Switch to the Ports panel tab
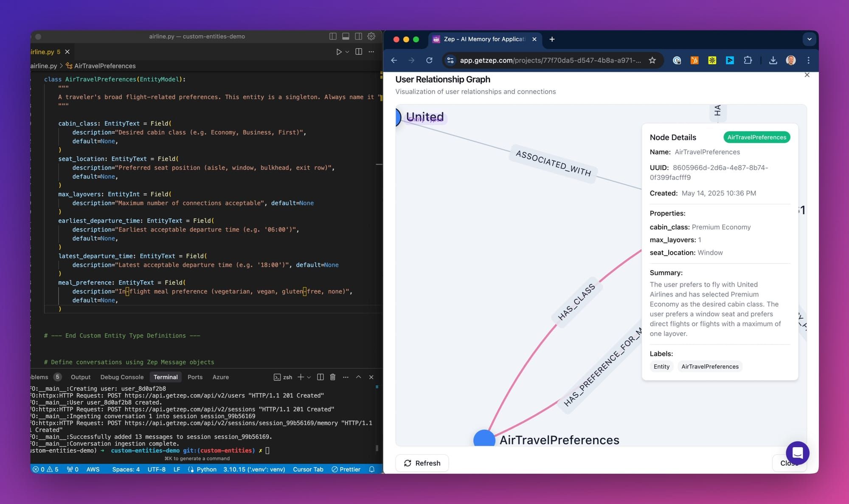This screenshot has width=849, height=504. (195, 377)
